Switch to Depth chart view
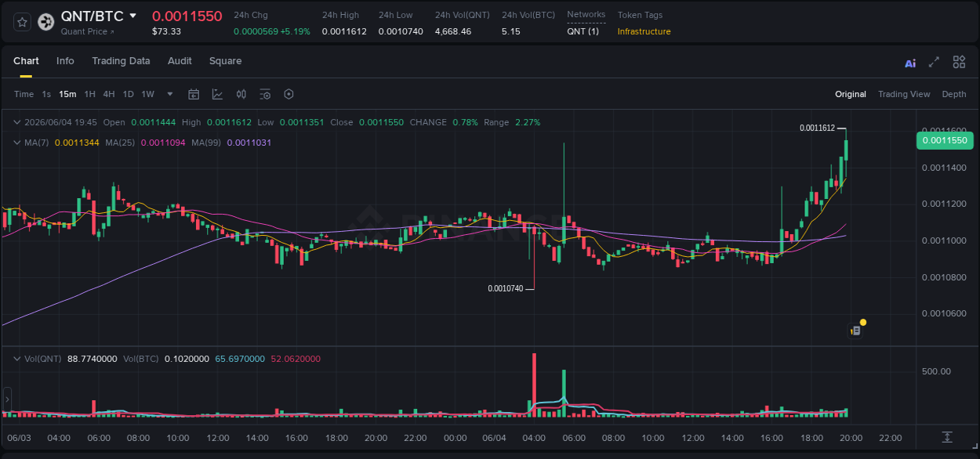Viewport: 980px width, 459px height. pyautogui.click(x=954, y=94)
